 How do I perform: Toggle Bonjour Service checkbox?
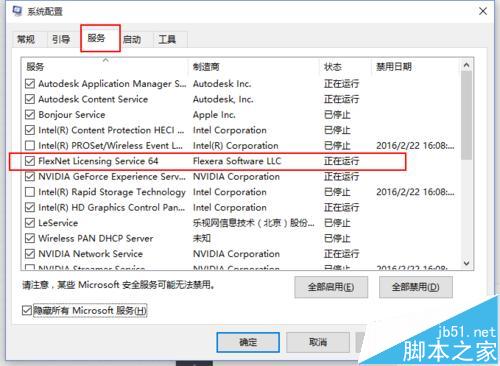pyautogui.click(x=30, y=114)
